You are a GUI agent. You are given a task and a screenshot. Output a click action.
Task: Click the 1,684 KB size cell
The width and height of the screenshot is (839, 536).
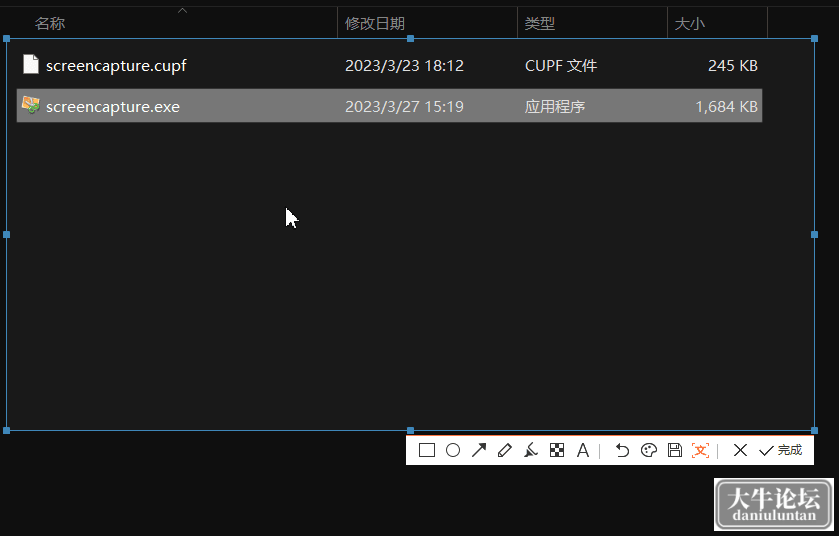tap(727, 107)
